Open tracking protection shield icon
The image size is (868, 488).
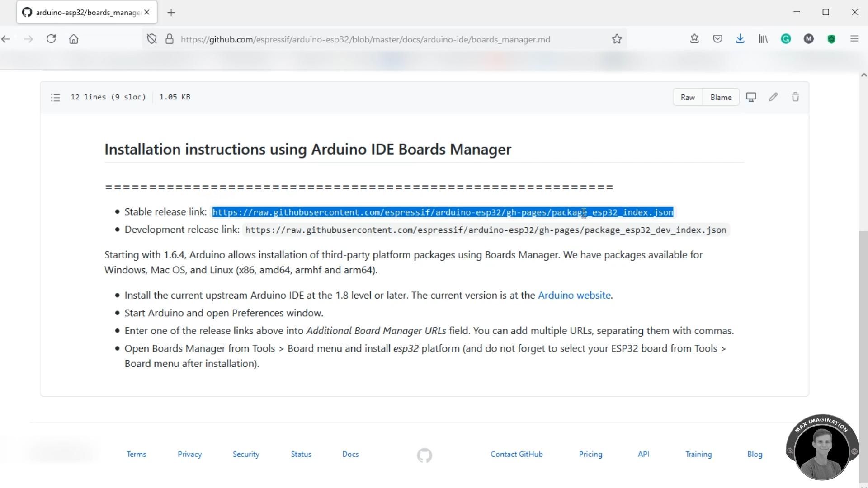coord(152,39)
